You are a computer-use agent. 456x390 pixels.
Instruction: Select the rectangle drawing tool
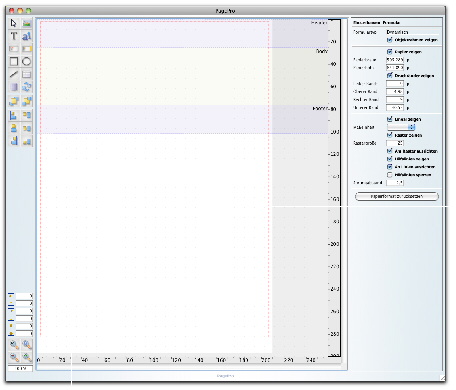[x=14, y=61]
